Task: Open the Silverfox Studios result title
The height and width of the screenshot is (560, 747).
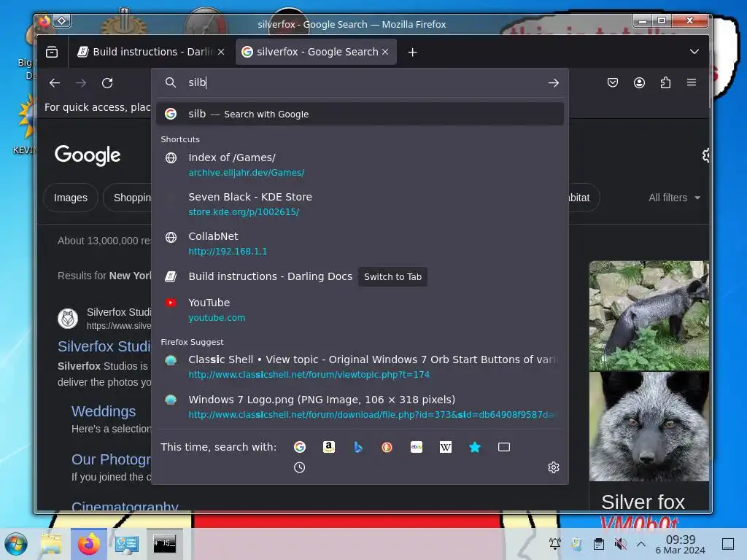Action: (x=104, y=346)
